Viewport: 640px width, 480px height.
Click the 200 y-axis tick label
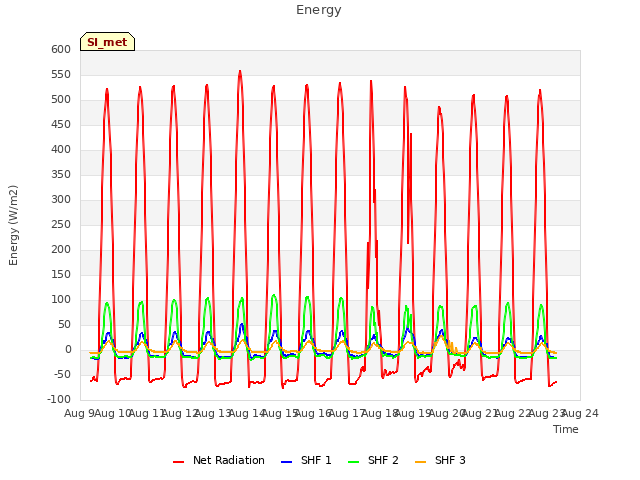tap(61, 249)
